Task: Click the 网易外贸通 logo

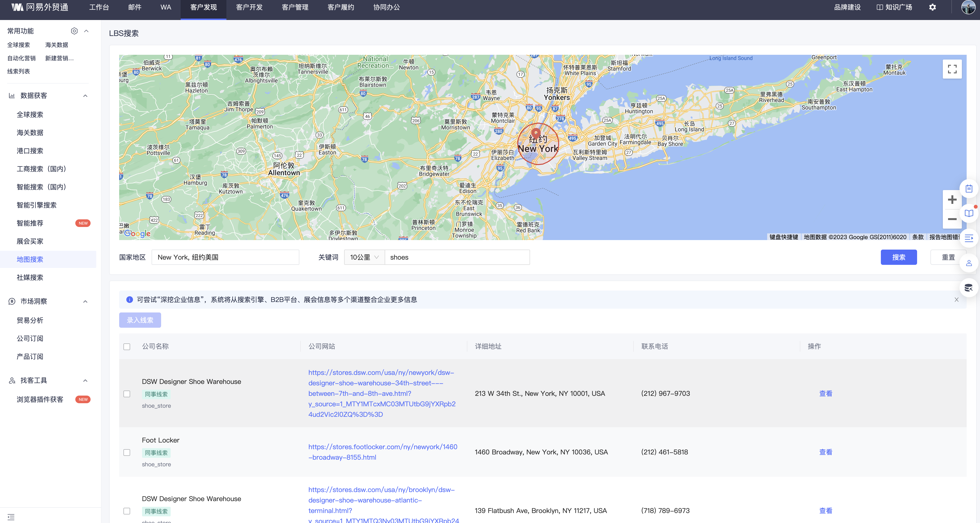Action: click(x=40, y=7)
